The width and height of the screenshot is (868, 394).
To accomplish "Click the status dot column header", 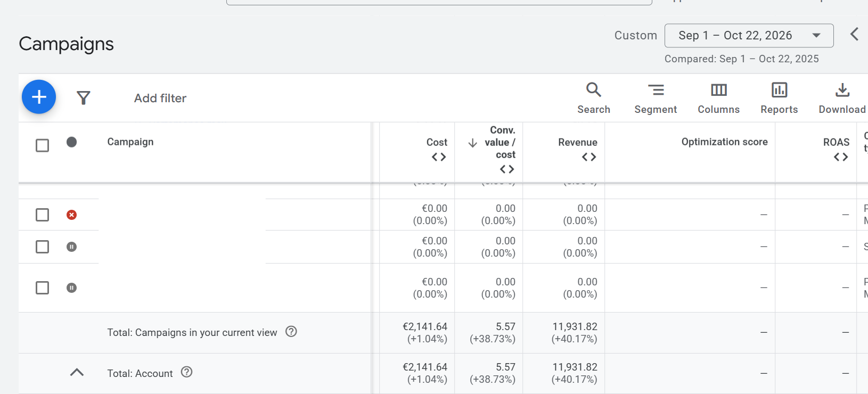I will click(71, 142).
